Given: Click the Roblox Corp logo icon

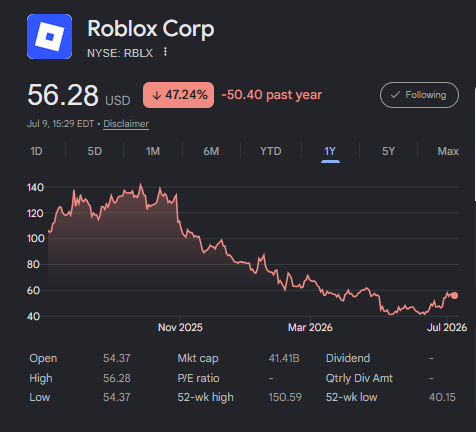Looking at the screenshot, I should point(49,37).
